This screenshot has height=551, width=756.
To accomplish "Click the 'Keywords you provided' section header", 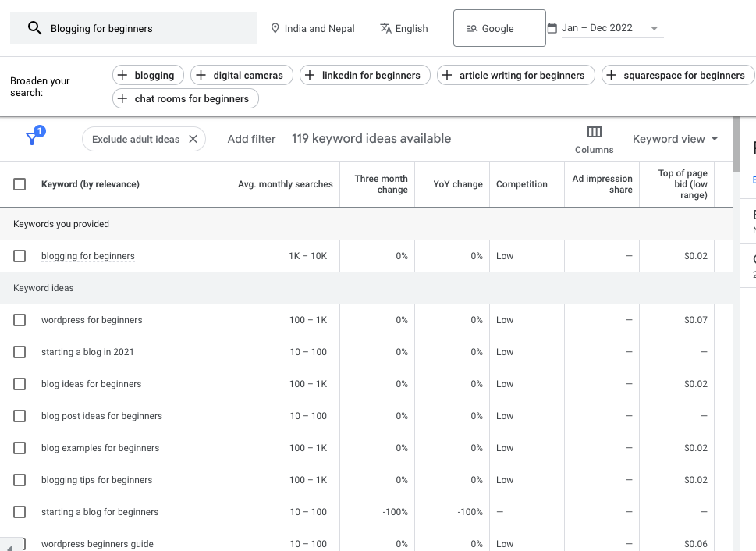I will (61, 224).
